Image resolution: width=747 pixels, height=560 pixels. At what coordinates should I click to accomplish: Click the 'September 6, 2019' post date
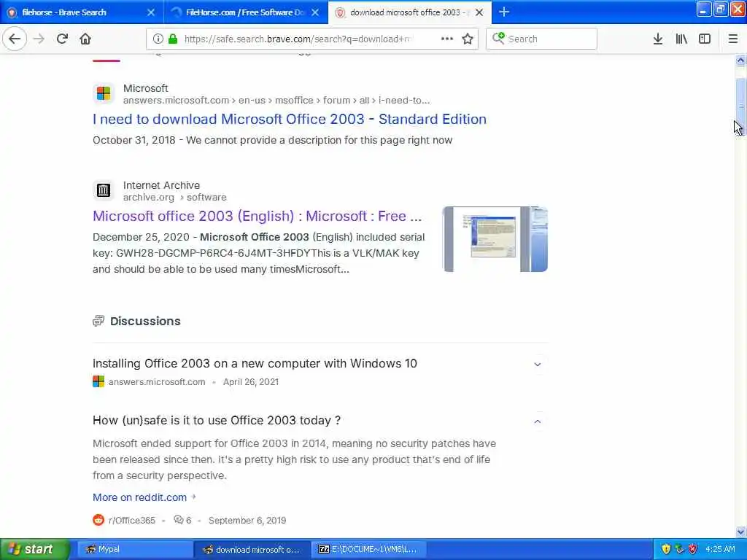(x=247, y=521)
